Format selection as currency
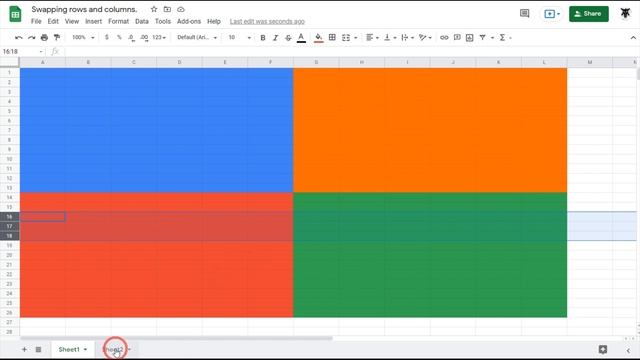The image size is (640, 360). pos(107,38)
